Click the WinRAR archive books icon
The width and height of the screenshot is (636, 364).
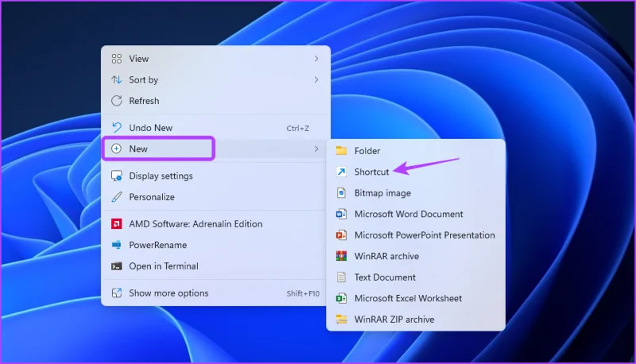tap(341, 256)
